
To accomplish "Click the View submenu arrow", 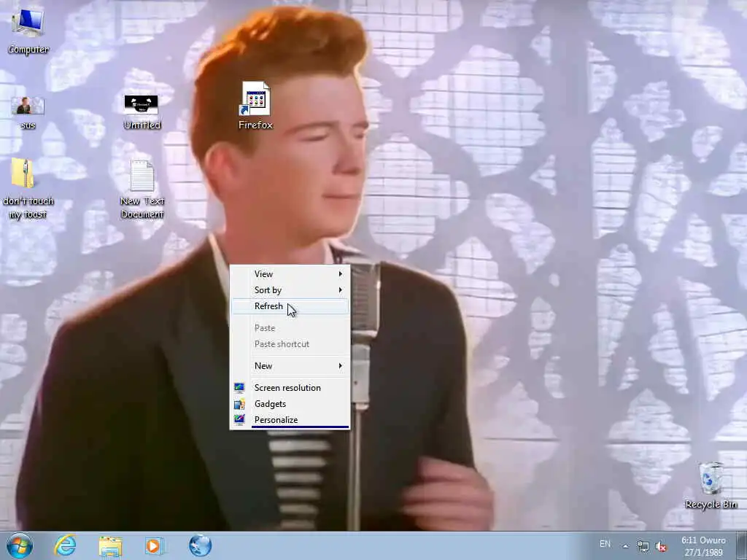I will (x=340, y=274).
